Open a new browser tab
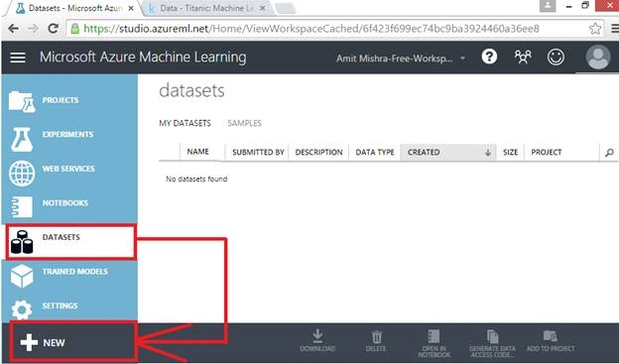This screenshot has height=364, width=619. click(x=285, y=8)
